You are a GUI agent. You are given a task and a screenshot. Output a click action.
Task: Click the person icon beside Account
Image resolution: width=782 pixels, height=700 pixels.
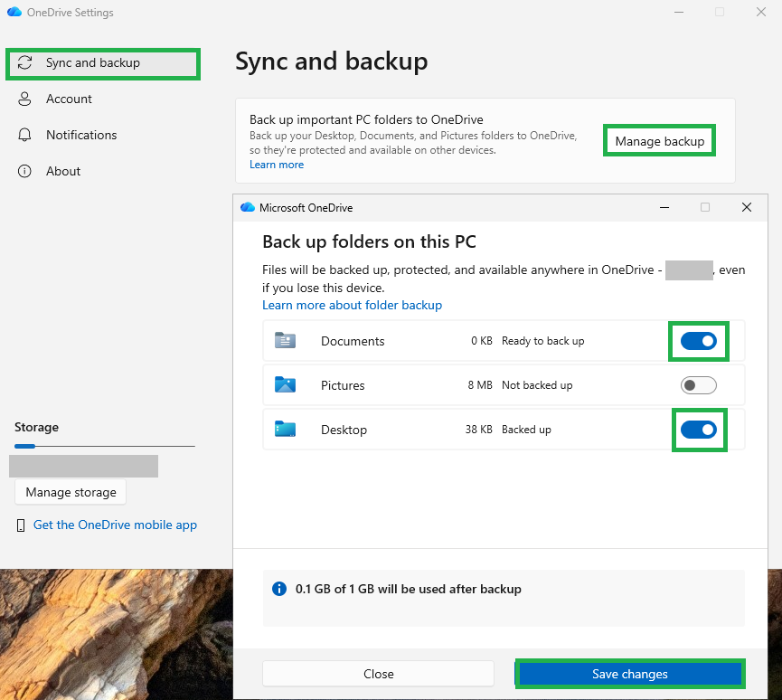[24, 99]
